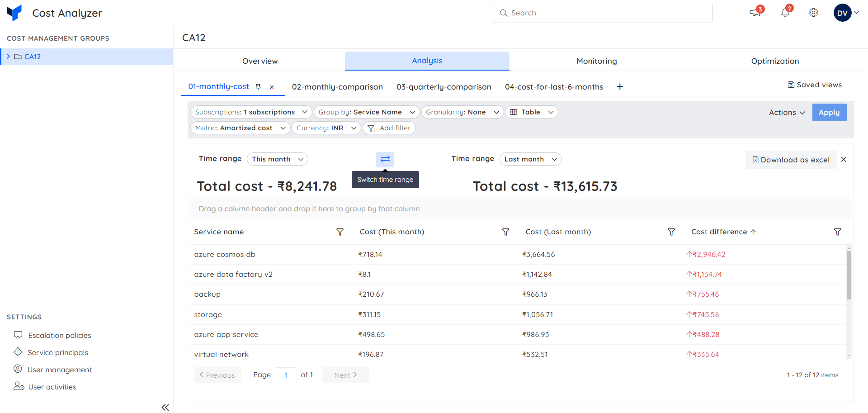This screenshot has height=413, width=868.
Task: Pin the 01-monthly-cost view tab
Action: coord(258,87)
